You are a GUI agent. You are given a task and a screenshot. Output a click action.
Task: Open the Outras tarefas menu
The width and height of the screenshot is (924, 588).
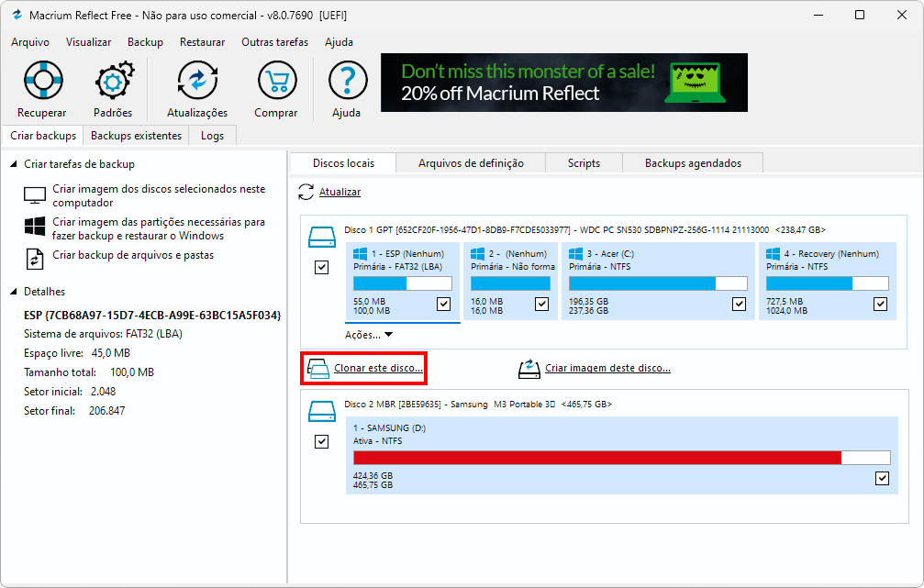(274, 42)
